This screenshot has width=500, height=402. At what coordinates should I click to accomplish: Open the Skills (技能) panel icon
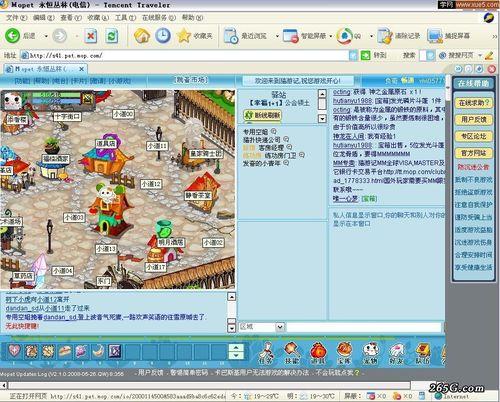click(292, 353)
